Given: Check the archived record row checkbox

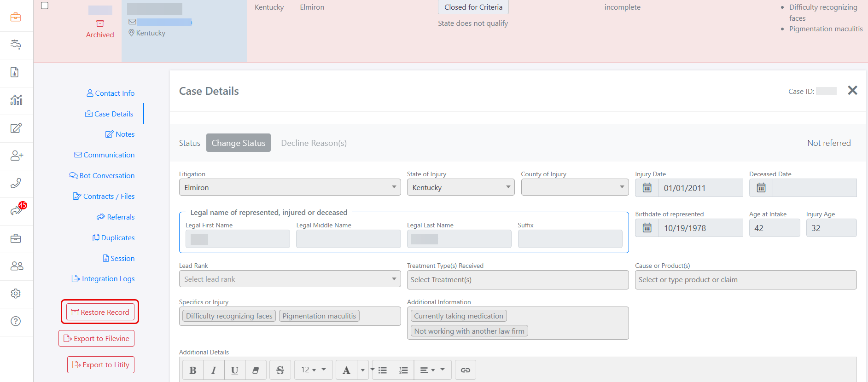Looking at the screenshot, I should click(x=45, y=6).
